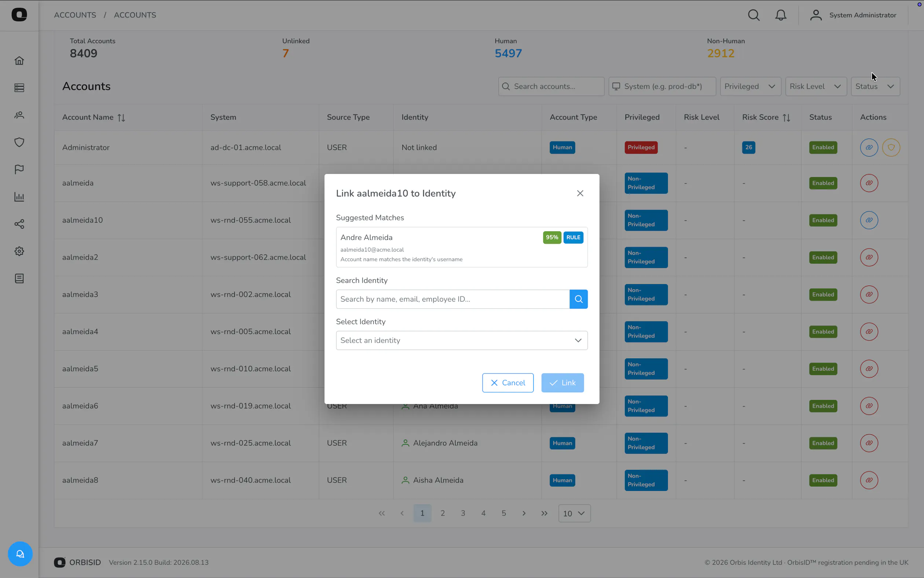Open the Privileged filter dropdown
Image resolution: width=924 pixels, height=578 pixels.
750,86
